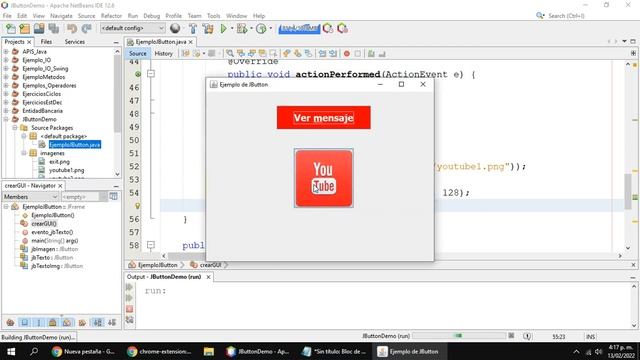640x360 pixels.
Task: Select EjemploJButton.java in Projects tree
Action: coord(75,144)
